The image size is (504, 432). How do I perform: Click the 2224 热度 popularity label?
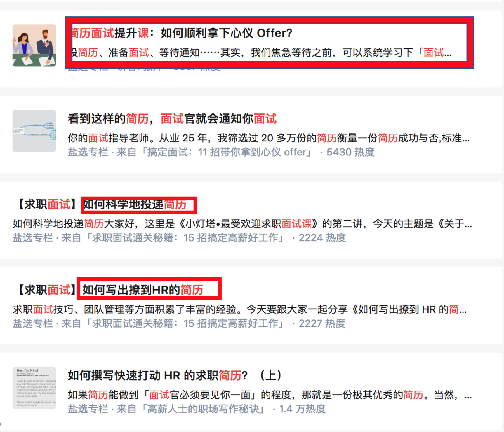click(x=322, y=238)
